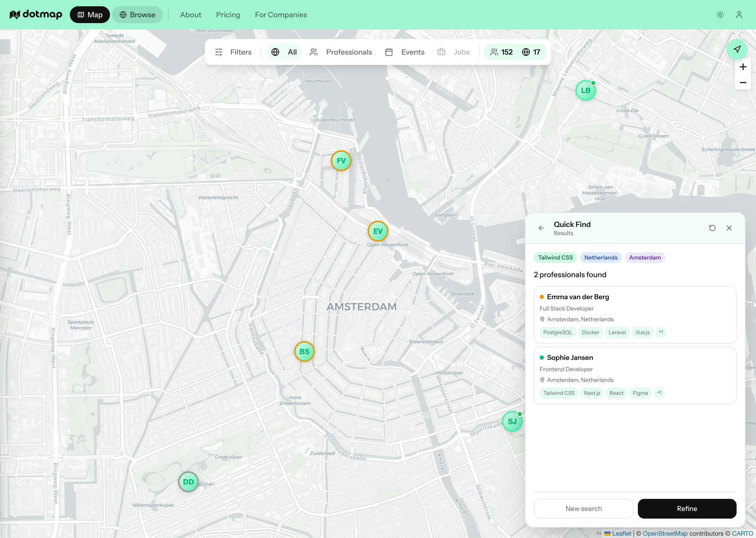The height and width of the screenshot is (538, 756).
Task: Go back using Quick Find arrow
Action: pos(541,228)
